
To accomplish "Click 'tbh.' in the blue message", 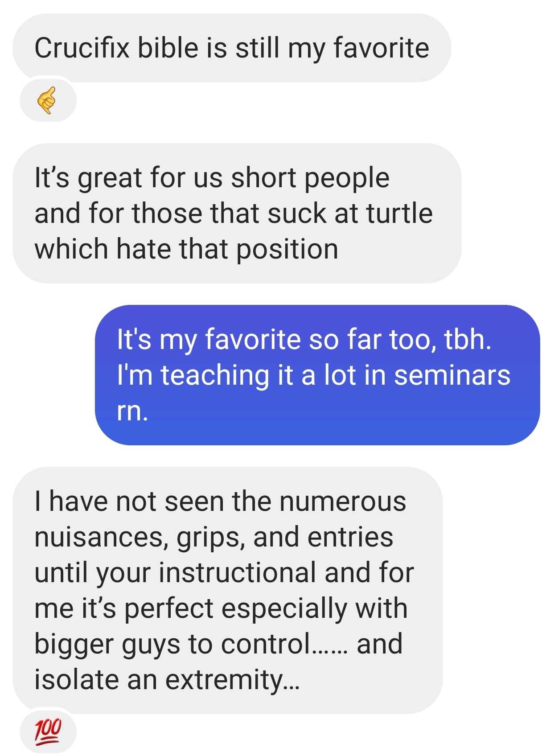I will click(x=468, y=340).
